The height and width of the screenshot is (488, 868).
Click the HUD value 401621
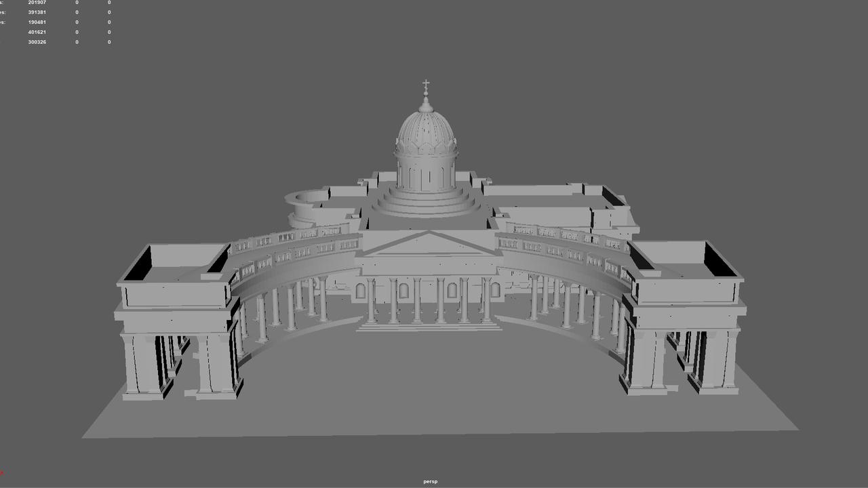(37, 32)
